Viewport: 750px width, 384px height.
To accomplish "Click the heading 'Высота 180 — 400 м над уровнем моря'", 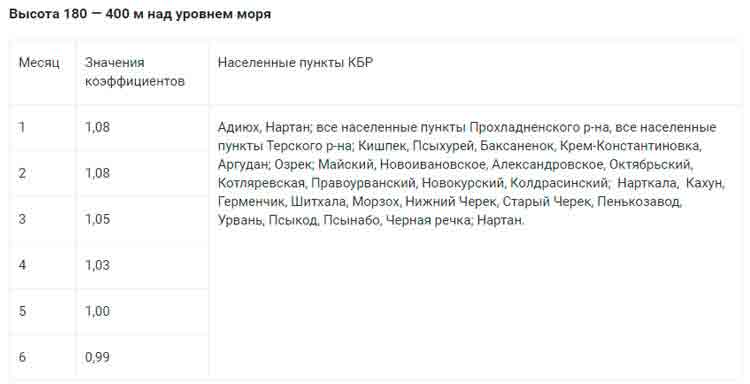I will coord(140,14).
